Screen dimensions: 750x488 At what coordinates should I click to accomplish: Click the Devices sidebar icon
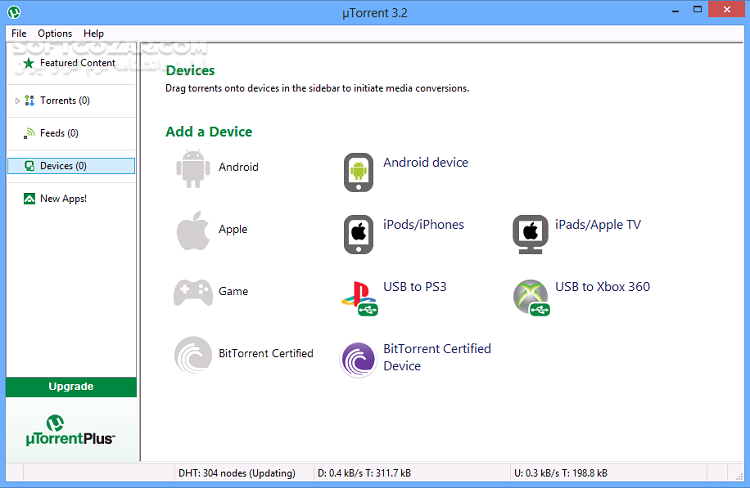pos(29,166)
